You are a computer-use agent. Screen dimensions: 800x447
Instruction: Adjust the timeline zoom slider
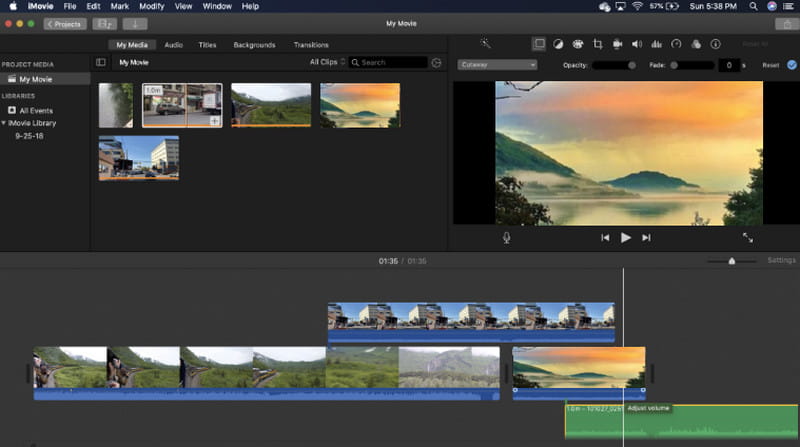[731, 261]
